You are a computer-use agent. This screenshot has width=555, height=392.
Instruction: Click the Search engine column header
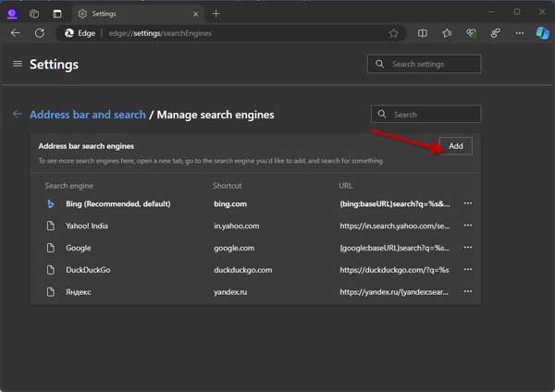click(x=69, y=186)
